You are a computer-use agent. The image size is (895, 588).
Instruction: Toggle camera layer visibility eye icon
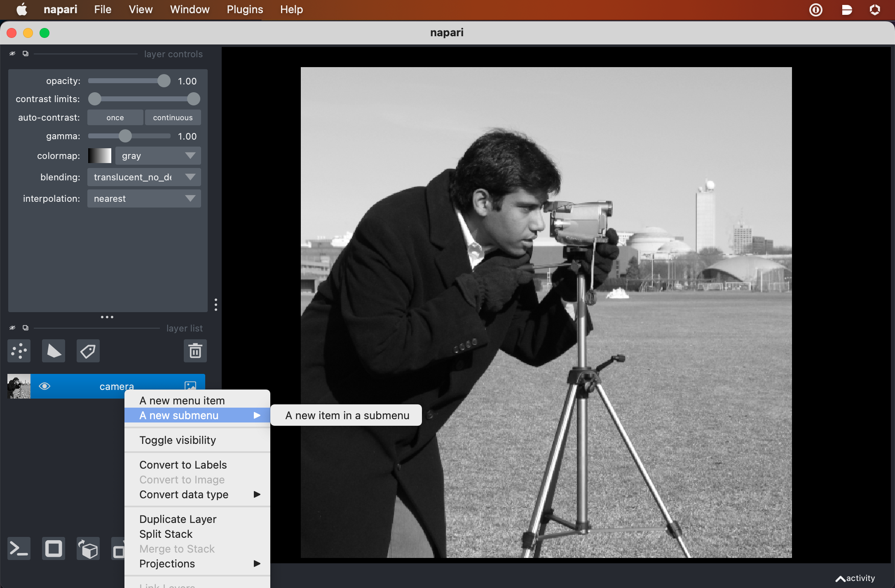click(44, 385)
